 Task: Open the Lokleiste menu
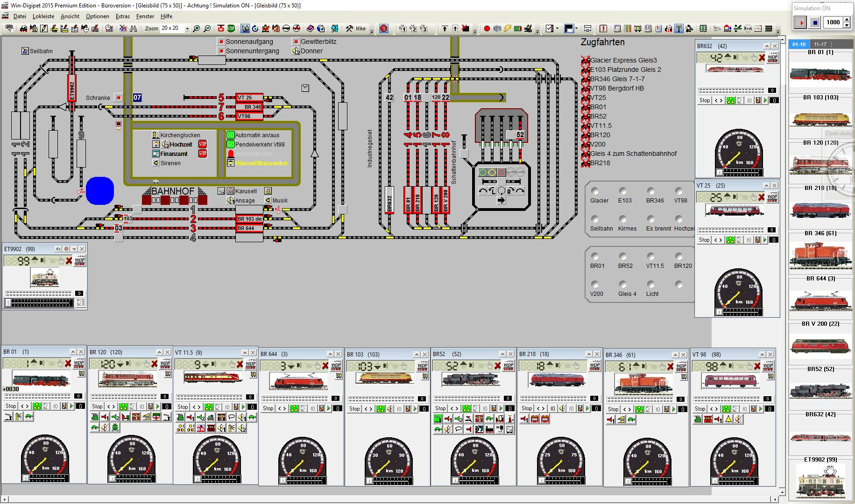coord(43,16)
